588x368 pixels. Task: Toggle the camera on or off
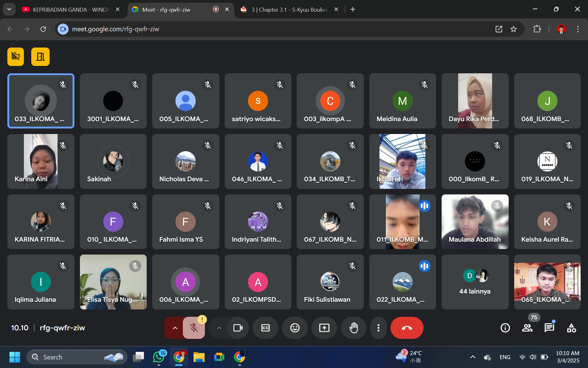(238, 328)
